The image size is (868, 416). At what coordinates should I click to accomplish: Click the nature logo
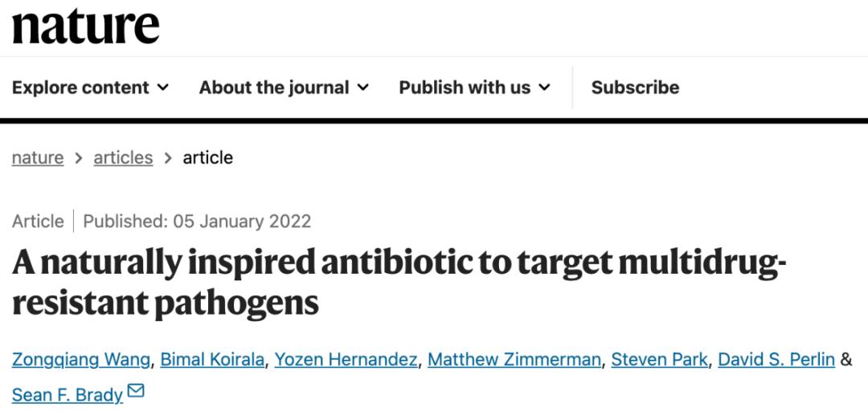click(86, 26)
